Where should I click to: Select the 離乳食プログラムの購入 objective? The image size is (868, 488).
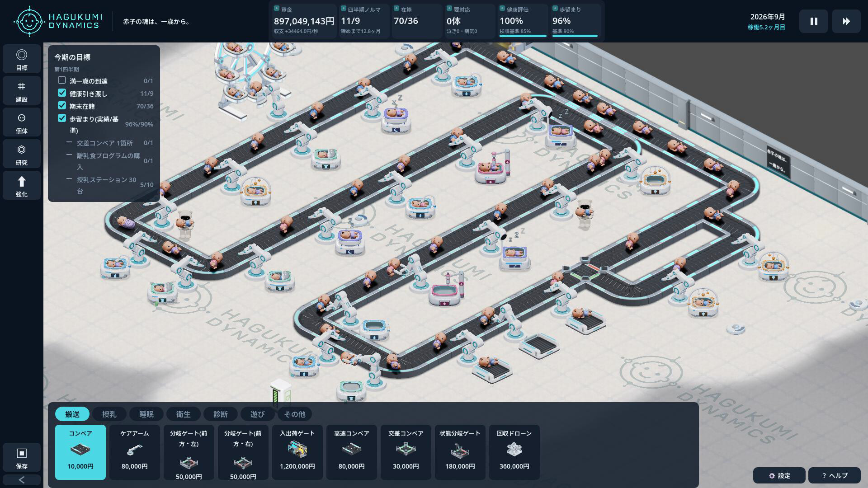(x=109, y=161)
